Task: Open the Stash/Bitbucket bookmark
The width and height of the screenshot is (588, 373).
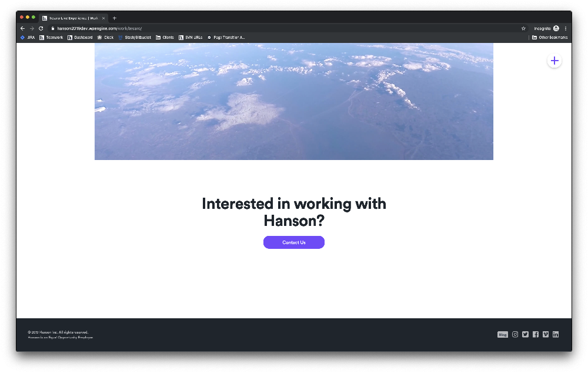Action: (135, 38)
